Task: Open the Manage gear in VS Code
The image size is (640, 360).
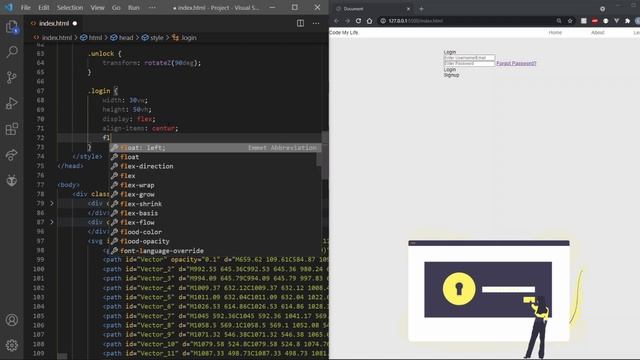Action: [x=12, y=345]
